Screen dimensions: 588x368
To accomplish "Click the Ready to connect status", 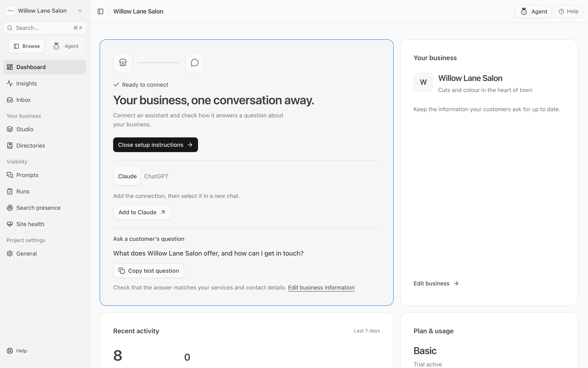I will (x=141, y=85).
